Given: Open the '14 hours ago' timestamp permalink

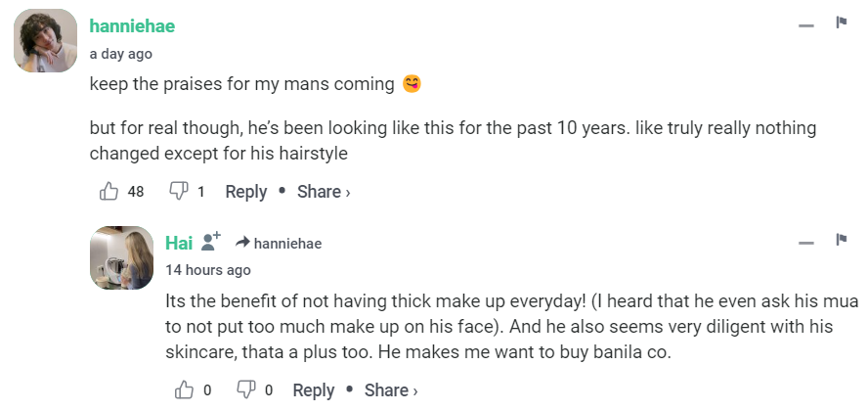Looking at the screenshot, I should [x=208, y=270].
